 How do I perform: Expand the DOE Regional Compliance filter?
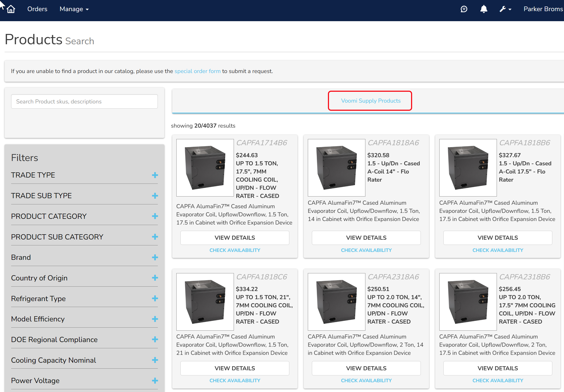tap(155, 340)
